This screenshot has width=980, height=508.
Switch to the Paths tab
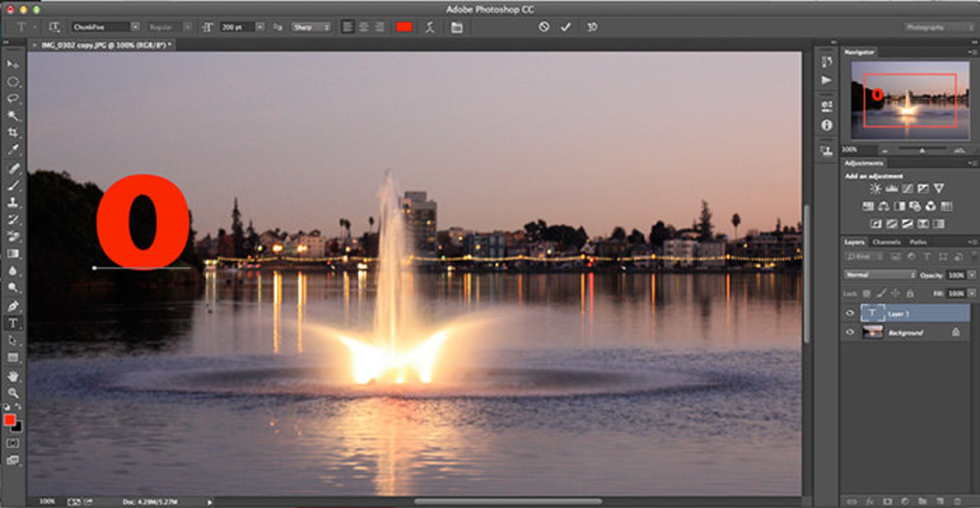pyautogui.click(x=918, y=242)
